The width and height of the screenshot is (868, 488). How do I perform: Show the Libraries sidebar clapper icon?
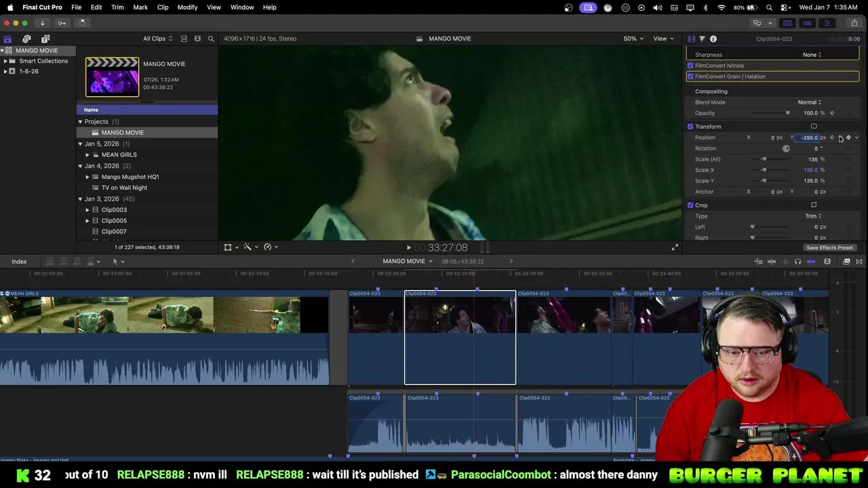pos(7,39)
